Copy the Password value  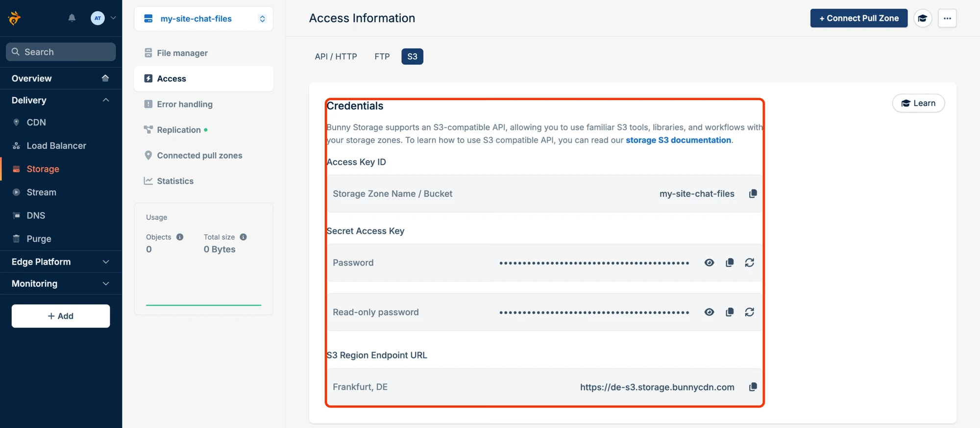(x=730, y=263)
